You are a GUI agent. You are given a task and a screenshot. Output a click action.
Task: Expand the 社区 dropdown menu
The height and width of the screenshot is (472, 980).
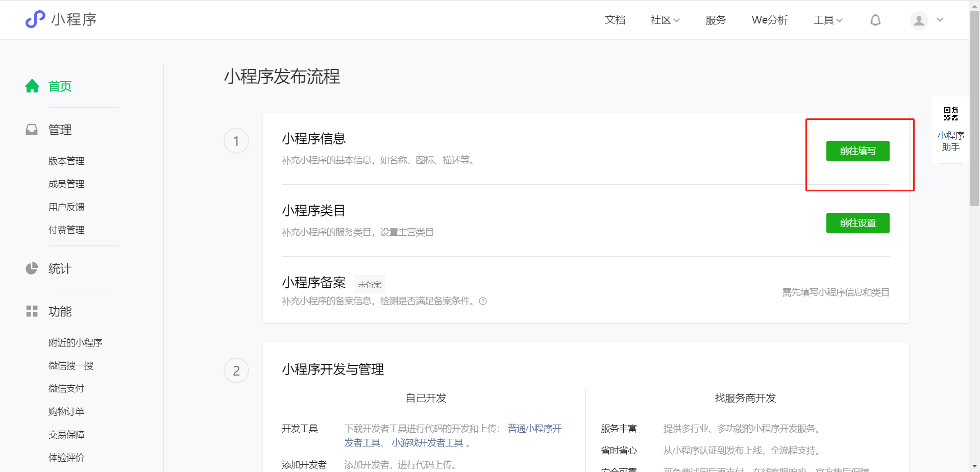(x=665, y=20)
